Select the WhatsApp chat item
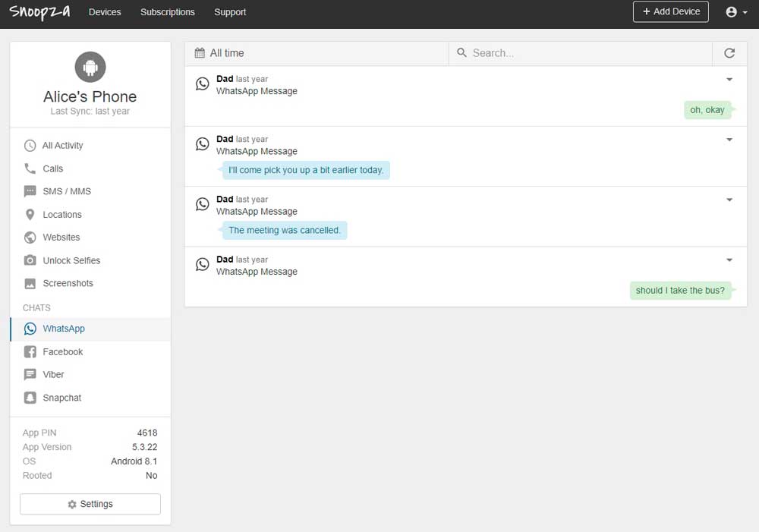Screen dimensions: 759x532 90,329
